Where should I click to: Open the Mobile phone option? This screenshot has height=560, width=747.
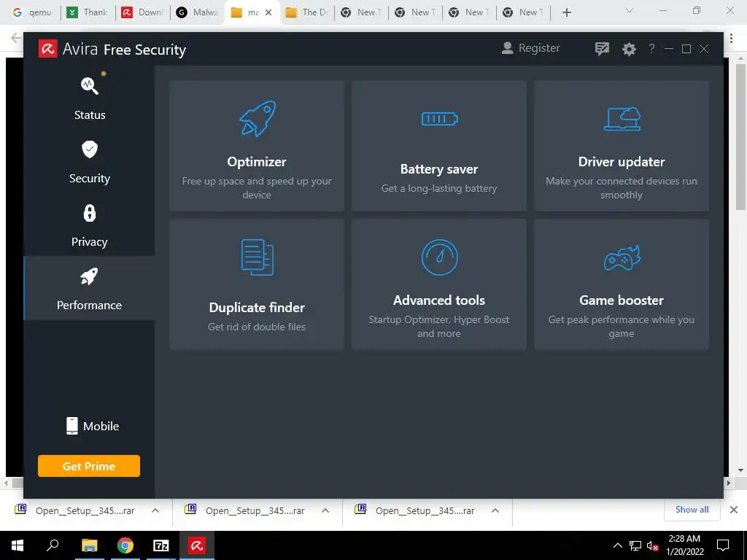93,426
